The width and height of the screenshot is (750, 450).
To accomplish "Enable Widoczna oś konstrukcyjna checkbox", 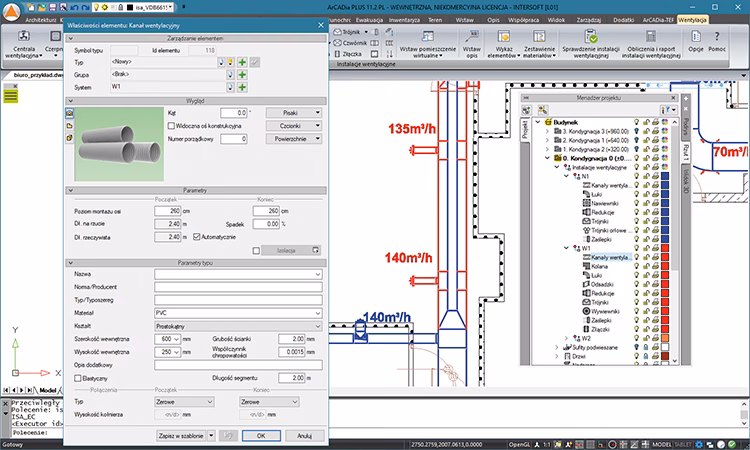I will click(172, 126).
